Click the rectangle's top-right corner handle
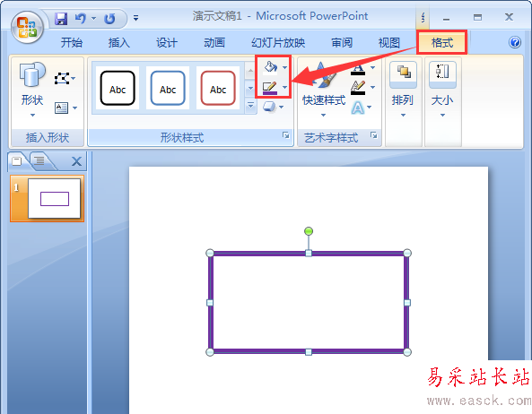Image resolution: width=532 pixels, height=414 pixels. tap(407, 253)
